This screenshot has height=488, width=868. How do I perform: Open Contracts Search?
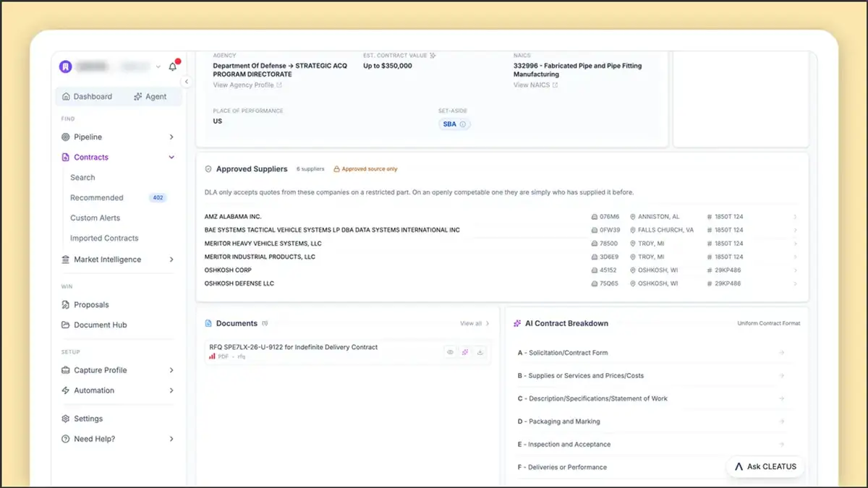[82, 177]
